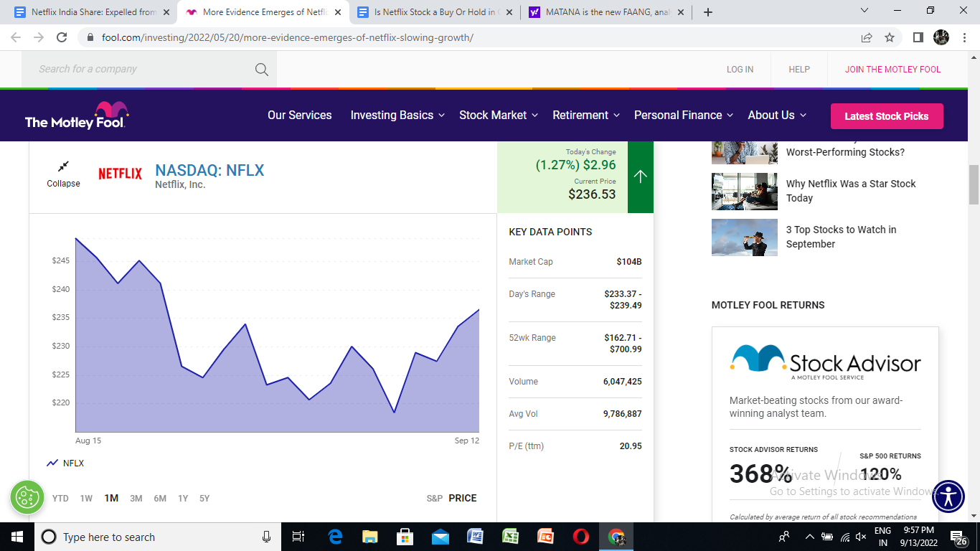980x551 pixels.
Task: Open the 3 Top Stocks article thumbnail
Action: pos(745,237)
